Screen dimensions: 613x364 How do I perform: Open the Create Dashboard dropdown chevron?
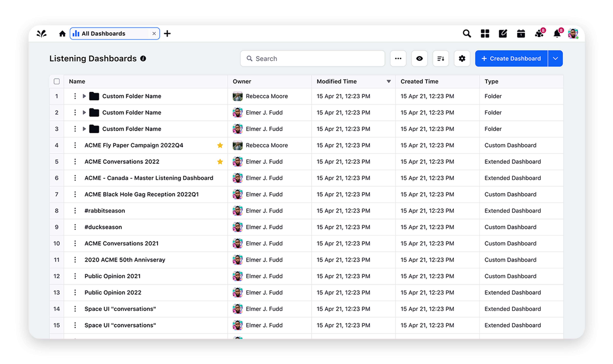pos(555,58)
